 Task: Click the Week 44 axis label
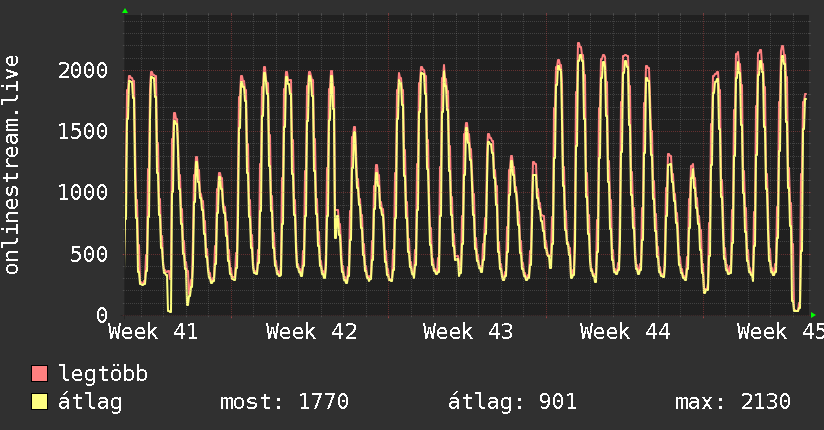(x=625, y=332)
